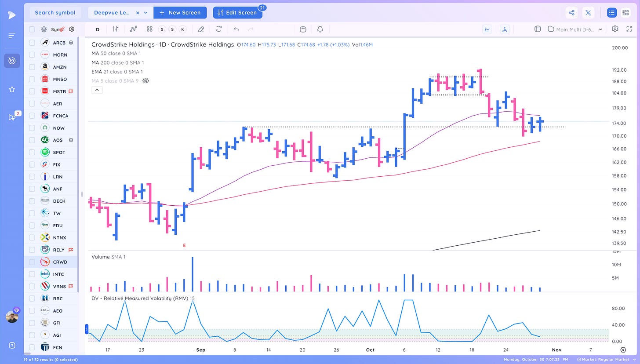Click the New Screen button
640x364 pixels.
coord(180,12)
